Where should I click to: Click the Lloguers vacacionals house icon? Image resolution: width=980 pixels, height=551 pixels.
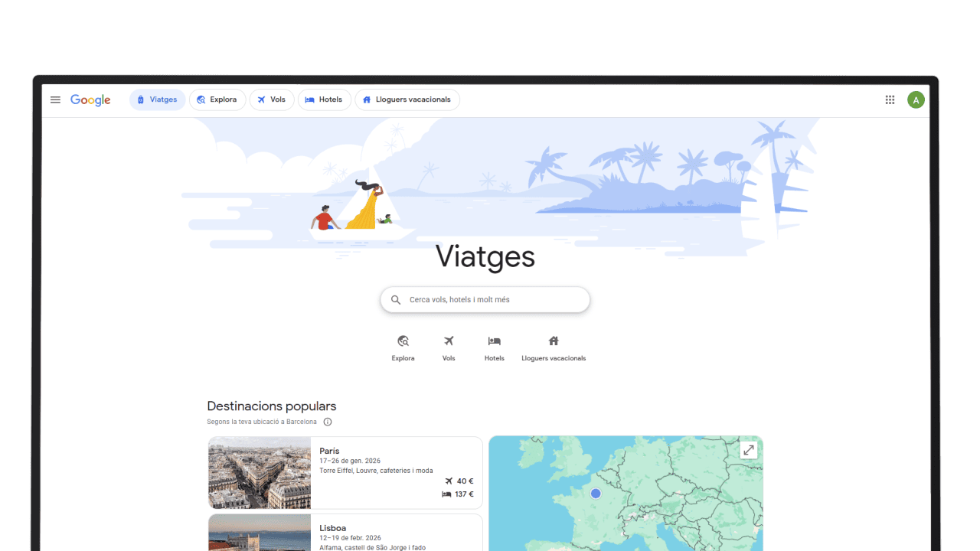click(x=554, y=341)
